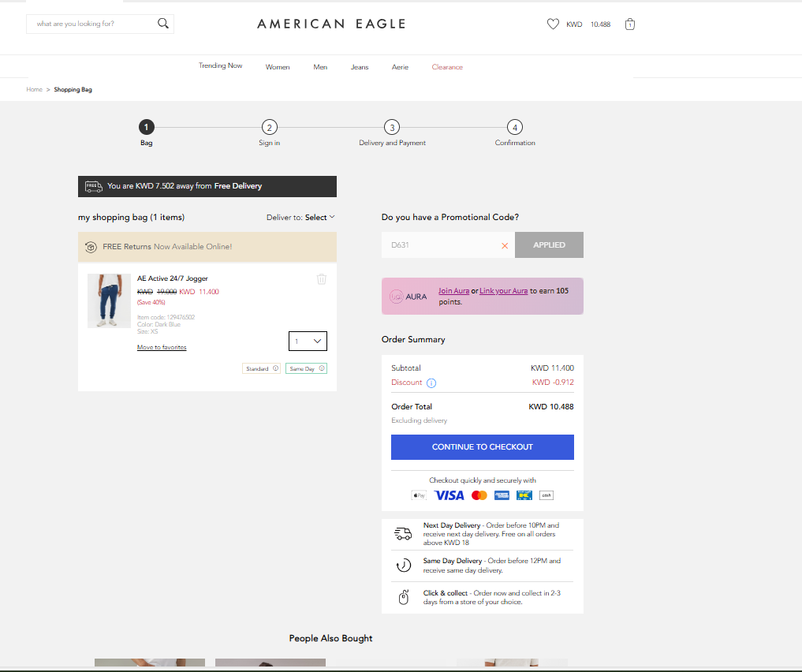Go to Home breadcrumb link
Screen dimensions: 802x672
tap(34, 90)
